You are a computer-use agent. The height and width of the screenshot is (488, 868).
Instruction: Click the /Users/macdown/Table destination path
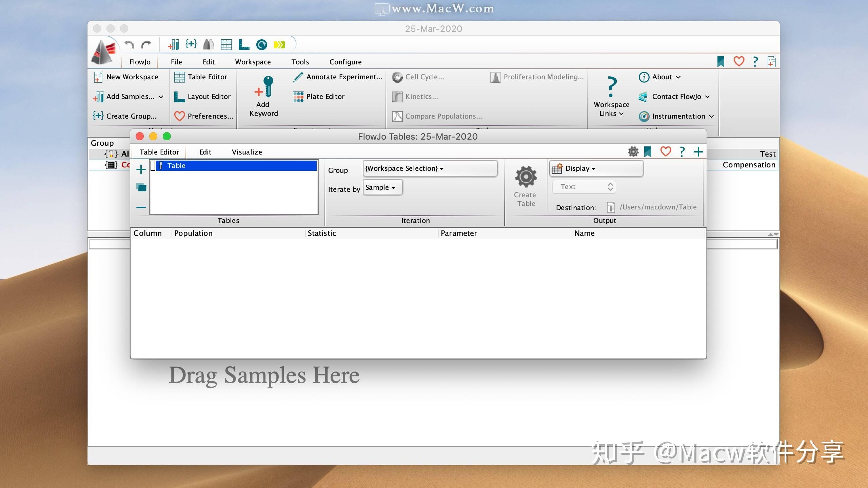pyautogui.click(x=658, y=207)
